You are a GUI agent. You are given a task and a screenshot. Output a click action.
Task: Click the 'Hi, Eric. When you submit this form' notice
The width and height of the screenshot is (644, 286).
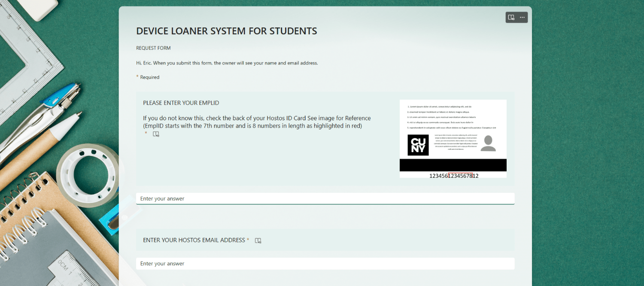pyautogui.click(x=227, y=63)
